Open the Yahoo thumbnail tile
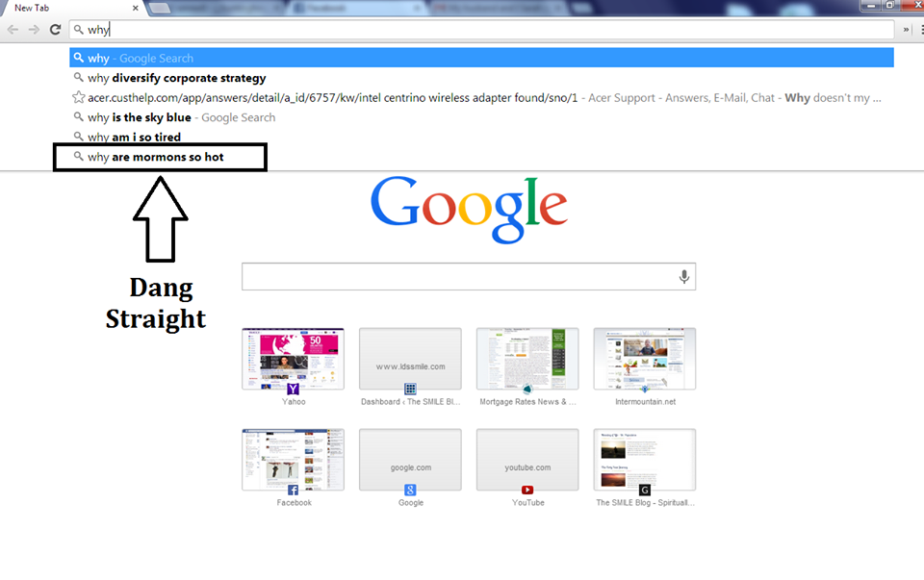The width and height of the screenshot is (924, 580). coord(293,359)
